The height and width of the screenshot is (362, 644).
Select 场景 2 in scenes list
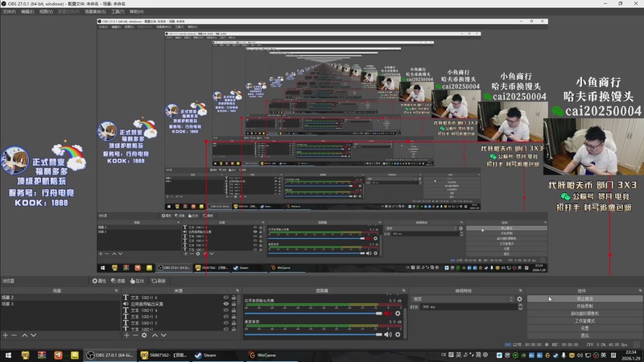60,298
